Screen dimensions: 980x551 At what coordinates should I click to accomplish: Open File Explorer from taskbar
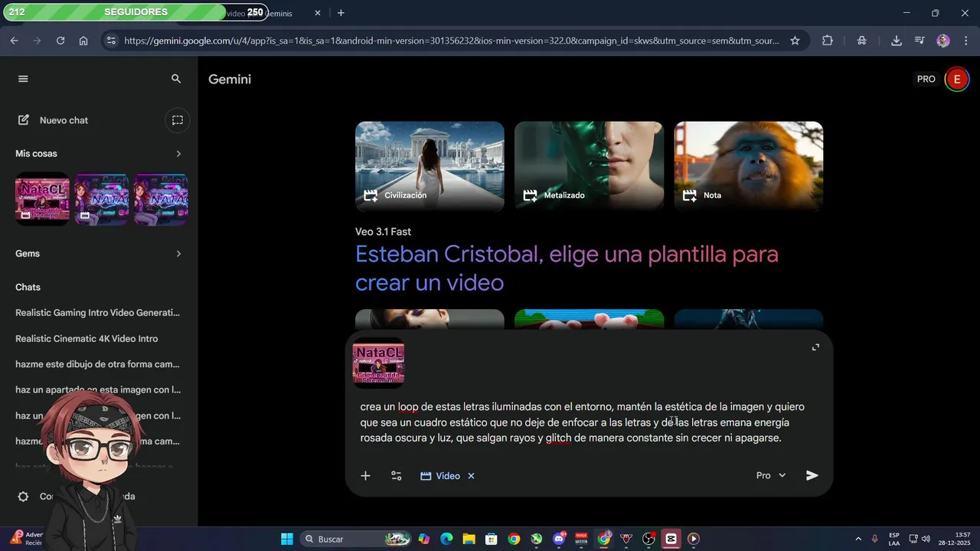pyautogui.click(x=469, y=539)
